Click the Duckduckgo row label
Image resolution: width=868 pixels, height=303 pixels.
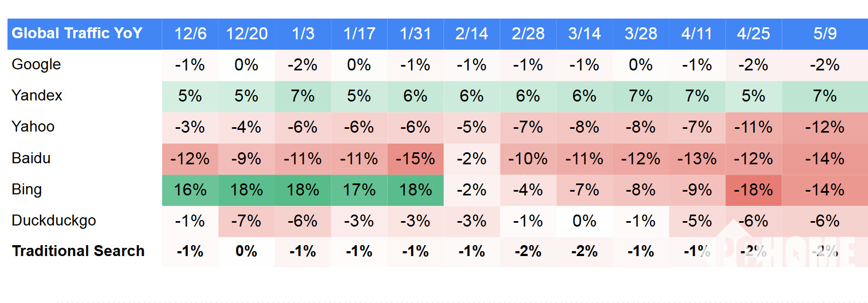tap(54, 221)
